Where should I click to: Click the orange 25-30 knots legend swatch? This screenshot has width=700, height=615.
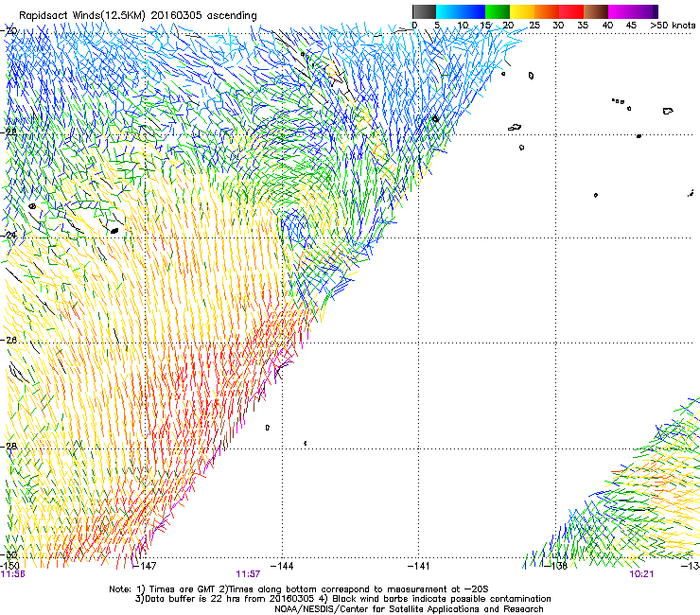pyautogui.click(x=547, y=11)
